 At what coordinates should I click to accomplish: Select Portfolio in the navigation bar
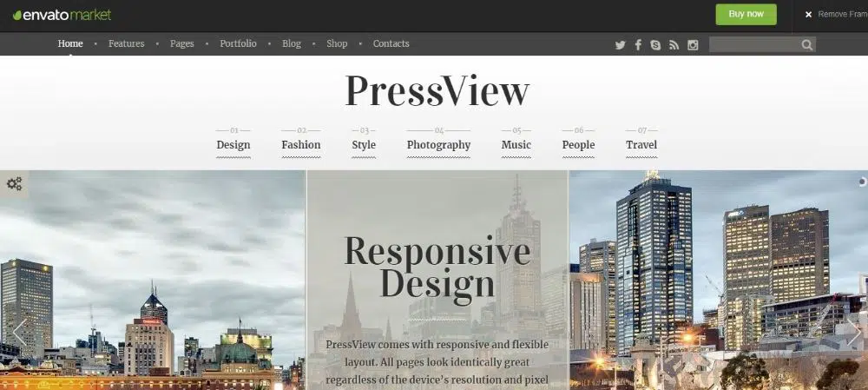click(x=238, y=43)
